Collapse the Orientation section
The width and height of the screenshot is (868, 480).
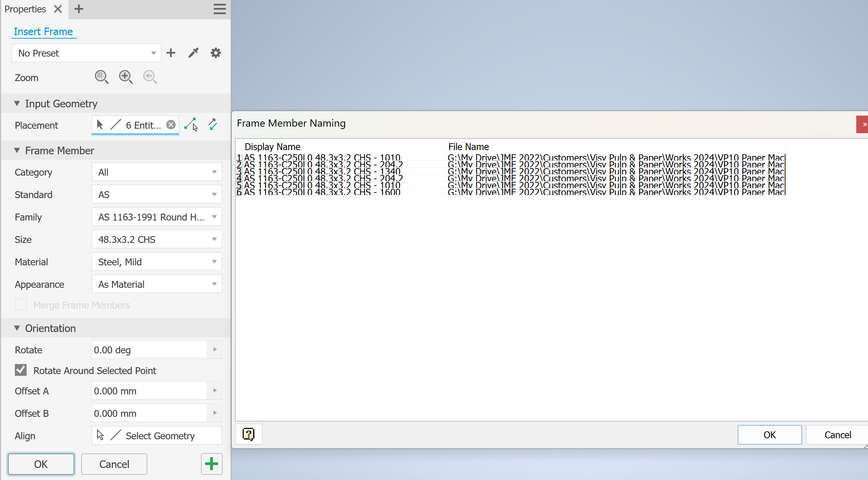point(17,328)
